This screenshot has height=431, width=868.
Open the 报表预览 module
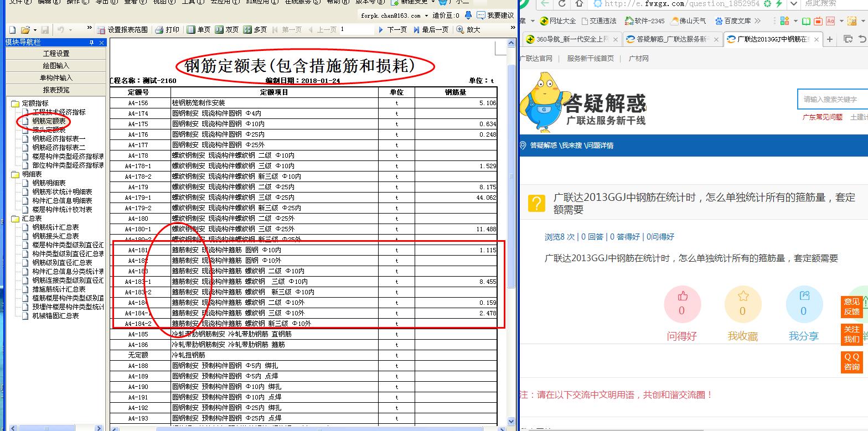click(56, 90)
